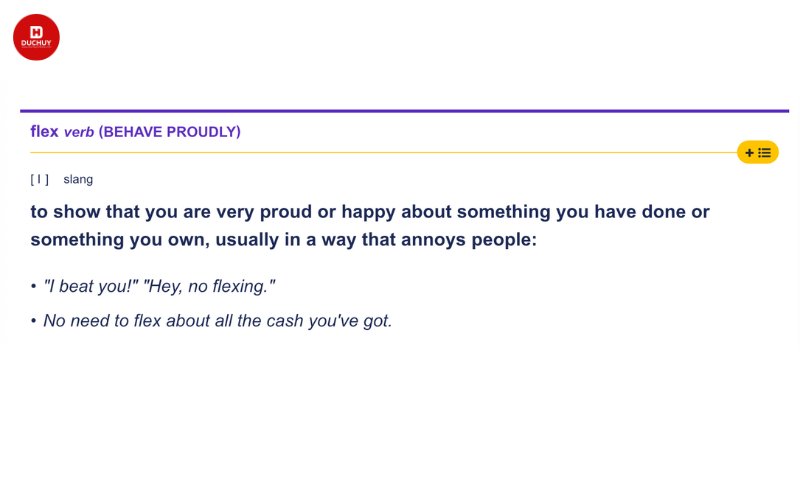Click the headword "flex"

pos(44,131)
